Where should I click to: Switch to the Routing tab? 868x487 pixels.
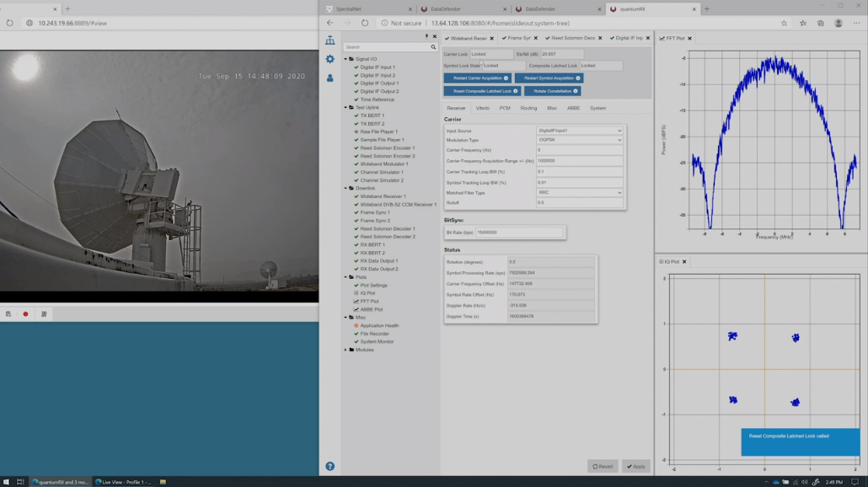pos(528,108)
